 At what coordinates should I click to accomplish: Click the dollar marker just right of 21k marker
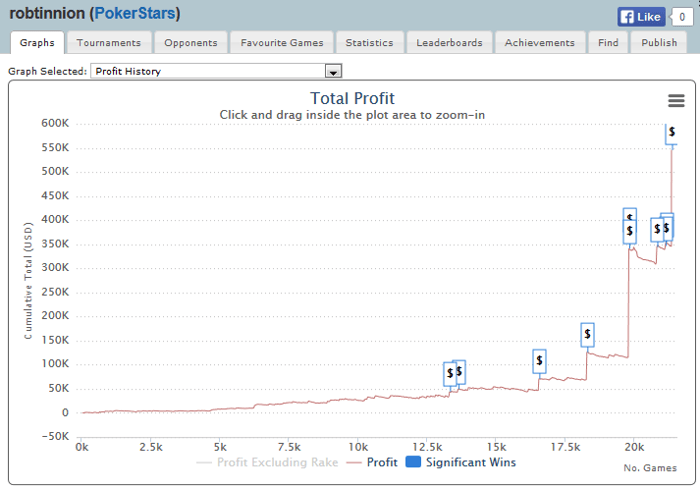click(x=667, y=228)
